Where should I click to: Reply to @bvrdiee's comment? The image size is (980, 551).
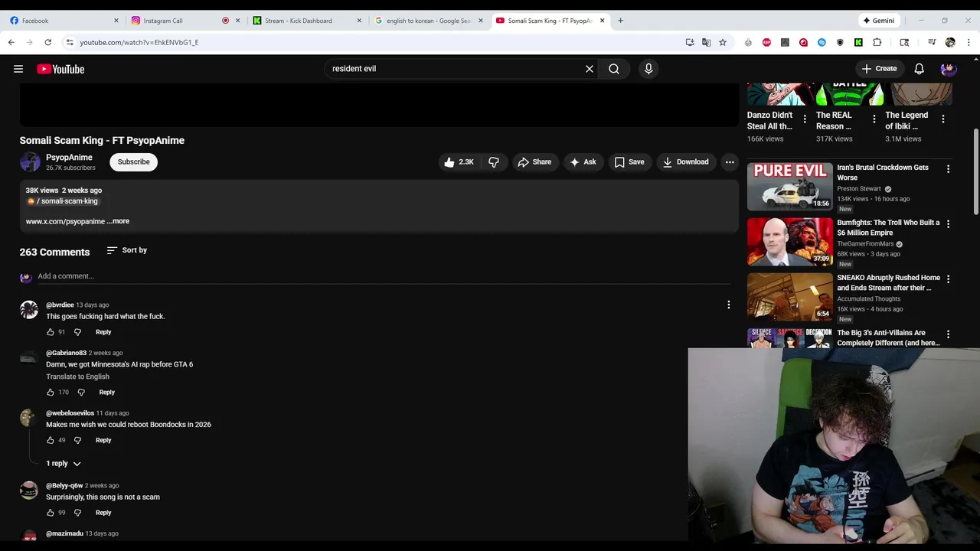[x=103, y=332]
